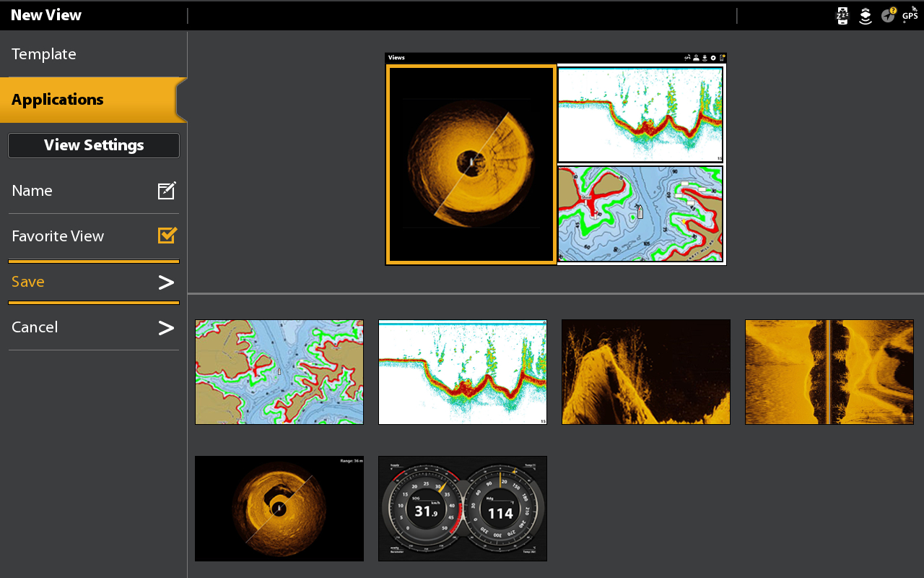
Task: Click the New View title
Action: (x=46, y=15)
